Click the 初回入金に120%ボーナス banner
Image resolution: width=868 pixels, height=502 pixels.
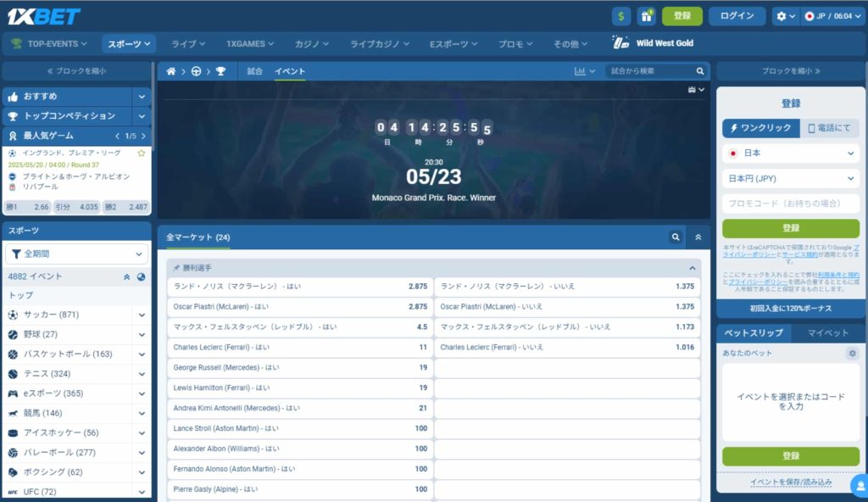[x=791, y=308]
